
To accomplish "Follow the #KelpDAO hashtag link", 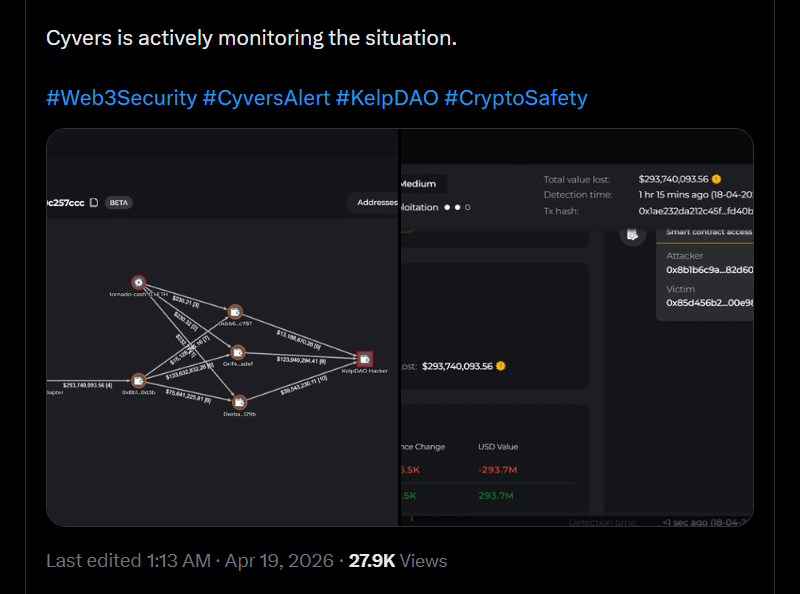I will point(387,98).
